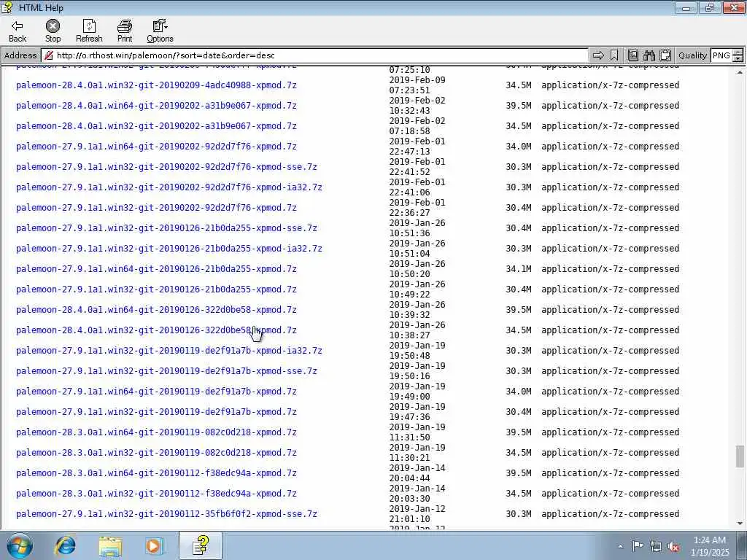Open palemoon-28.4.0a1.win32-git-20190202-a31b9e067-xpmod.7z link
The width and height of the screenshot is (747, 560).
point(156,126)
